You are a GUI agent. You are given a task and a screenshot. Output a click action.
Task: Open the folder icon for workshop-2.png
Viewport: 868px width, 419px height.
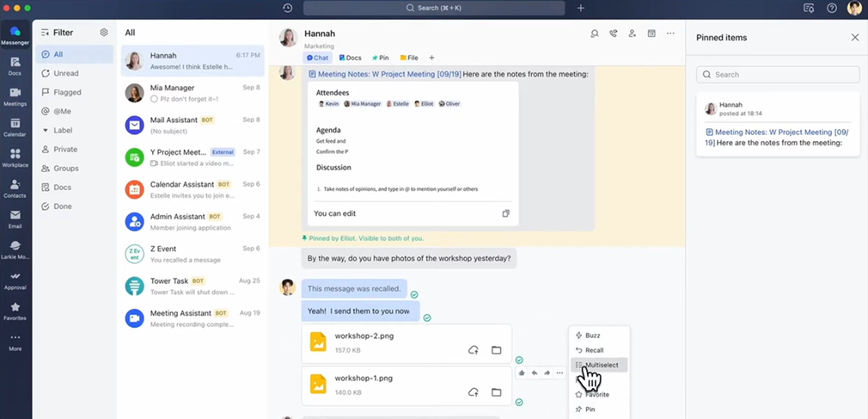pyautogui.click(x=496, y=350)
